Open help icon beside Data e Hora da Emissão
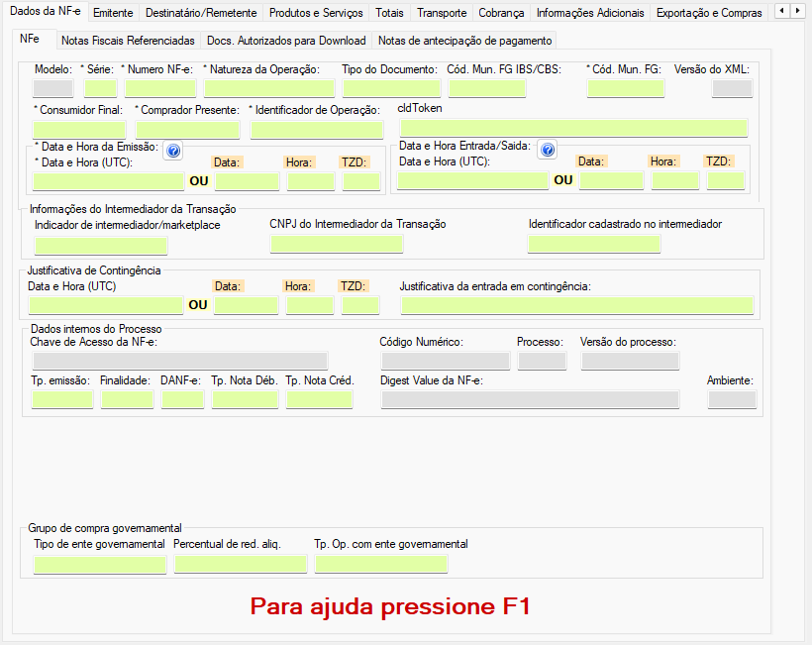The height and width of the screenshot is (645, 812). (173, 151)
